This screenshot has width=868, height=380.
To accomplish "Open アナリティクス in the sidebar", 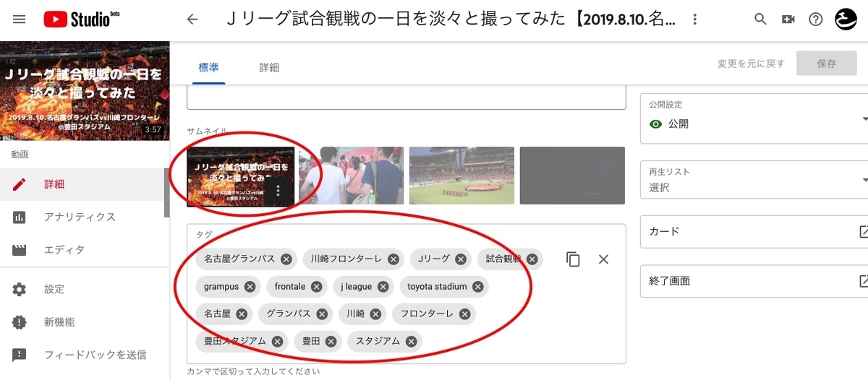I will [82, 217].
